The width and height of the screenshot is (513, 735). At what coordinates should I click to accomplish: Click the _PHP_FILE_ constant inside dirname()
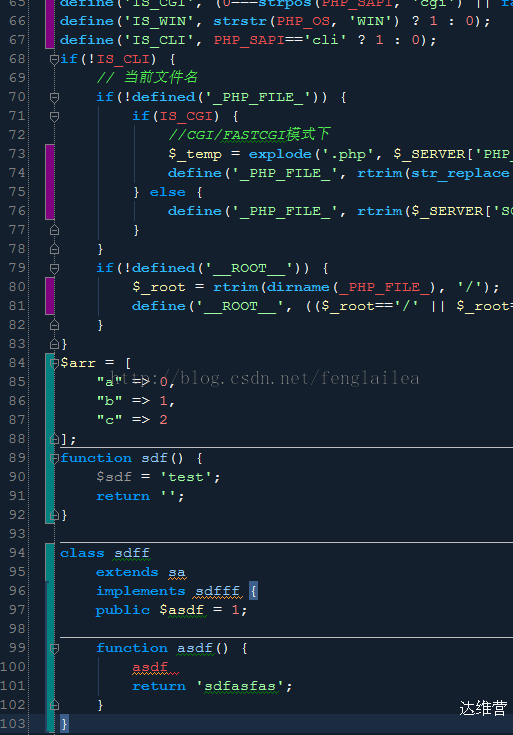pyautogui.click(x=384, y=287)
